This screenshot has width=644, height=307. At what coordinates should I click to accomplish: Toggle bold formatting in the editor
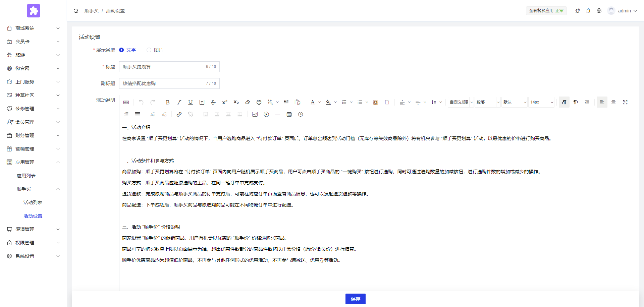[x=168, y=102]
